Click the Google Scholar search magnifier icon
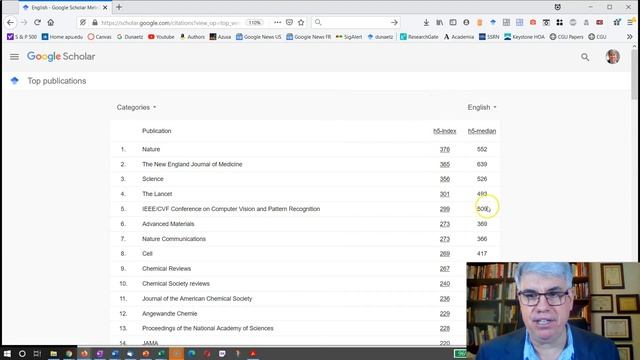640x360 pixels. [585, 57]
